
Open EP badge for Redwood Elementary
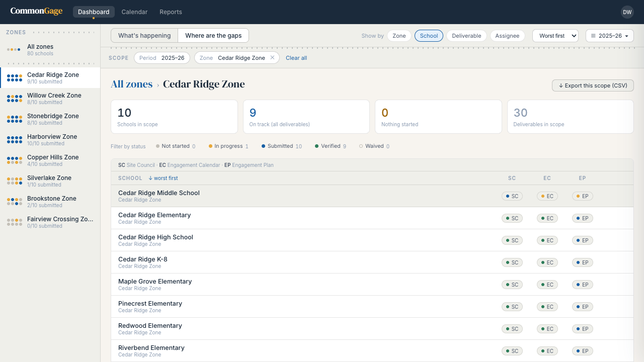point(583,329)
